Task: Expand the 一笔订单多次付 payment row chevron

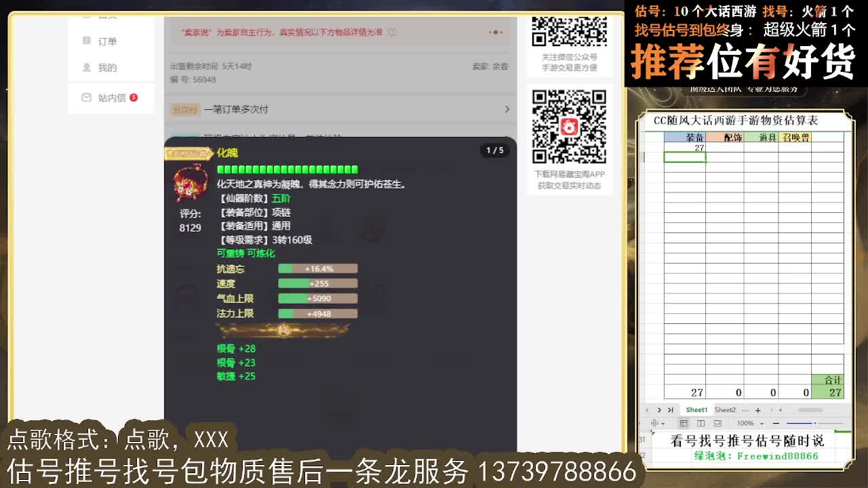Action: 506,109
